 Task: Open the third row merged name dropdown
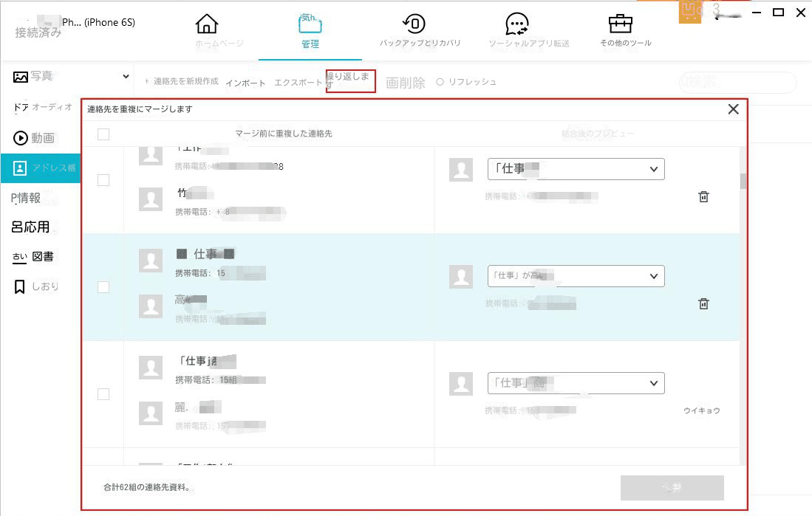coord(576,384)
